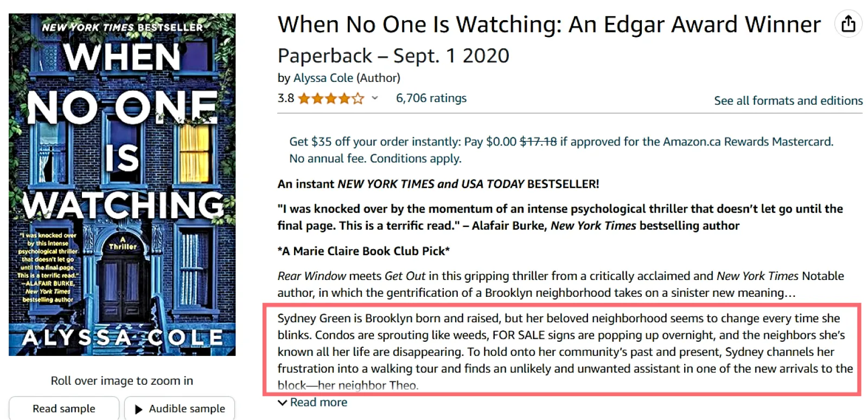Viewport: 868px width, 420px height.
Task: Click the book title heading
Action: coord(548,25)
